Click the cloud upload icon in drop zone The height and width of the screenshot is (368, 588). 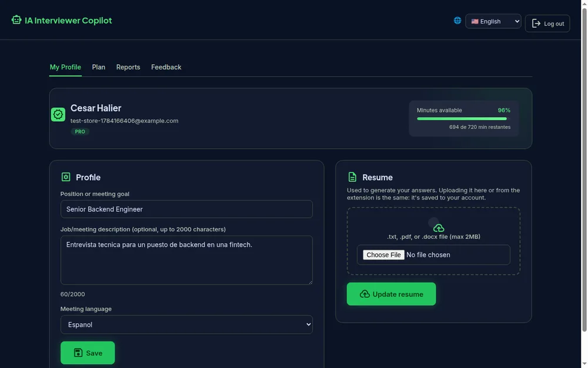(x=439, y=228)
